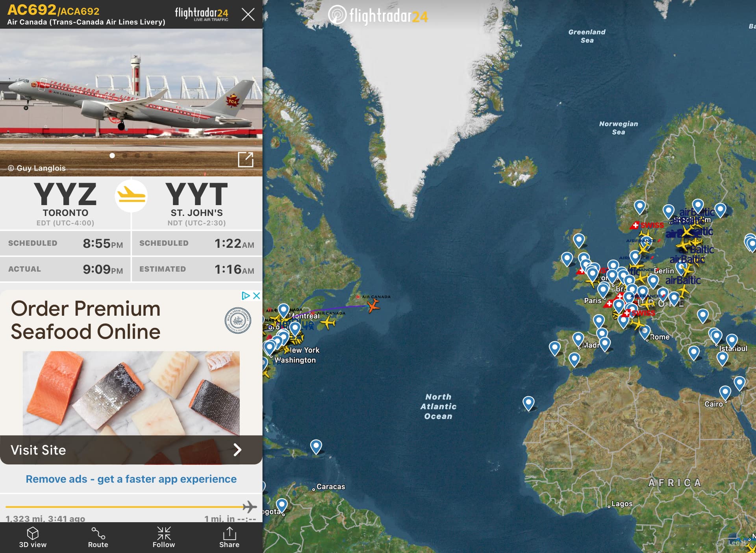756x553 pixels.
Task: Click the airport pin near Cairo
Action: pyautogui.click(x=725, y=392)
